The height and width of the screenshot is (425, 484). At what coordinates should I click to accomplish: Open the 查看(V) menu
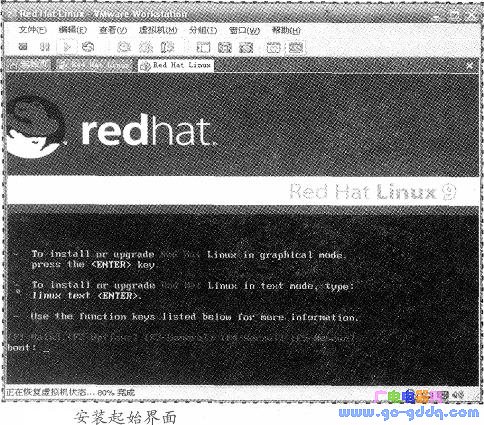[x=113, y=30]
